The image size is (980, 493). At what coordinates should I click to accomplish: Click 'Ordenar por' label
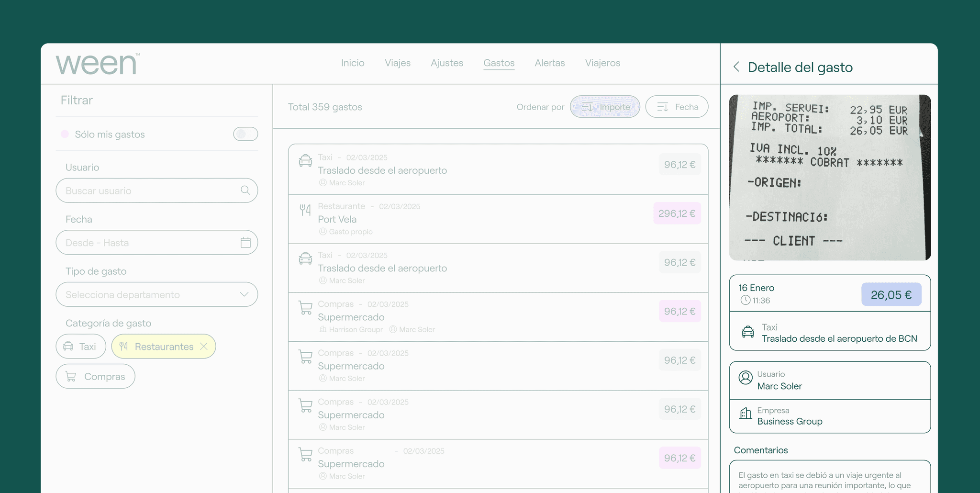[540, 107]
